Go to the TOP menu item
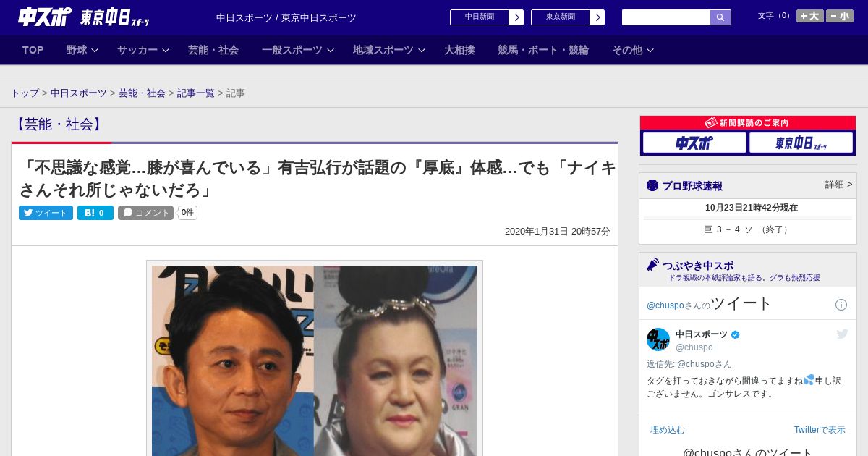This screenshot has width=868, height=456. point(33,50)
